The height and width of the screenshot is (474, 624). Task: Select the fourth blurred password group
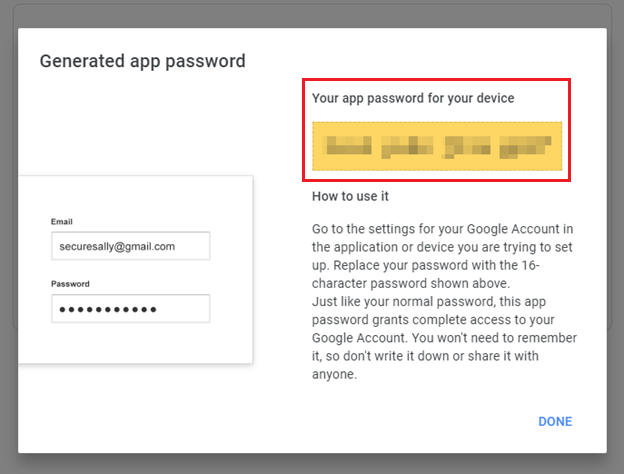point(523,147)
